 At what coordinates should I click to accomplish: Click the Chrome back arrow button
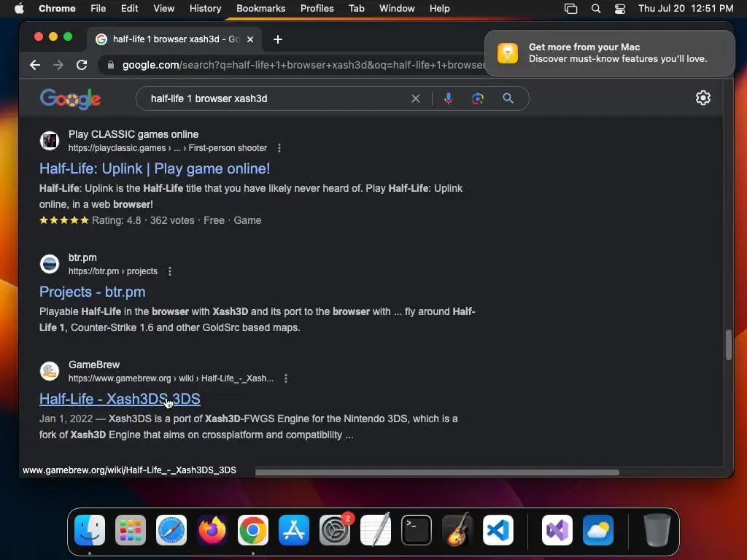pyautogui.click(x=35, y=65)
